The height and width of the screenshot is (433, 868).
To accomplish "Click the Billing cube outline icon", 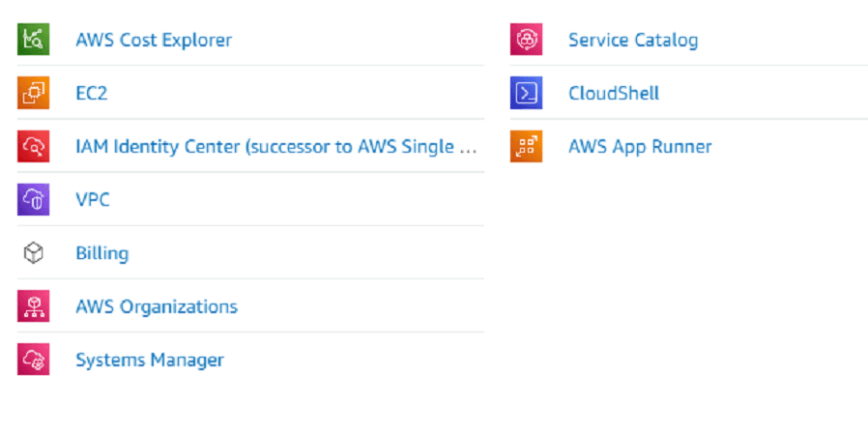I will pyautogui.click(x=33, y=253).
